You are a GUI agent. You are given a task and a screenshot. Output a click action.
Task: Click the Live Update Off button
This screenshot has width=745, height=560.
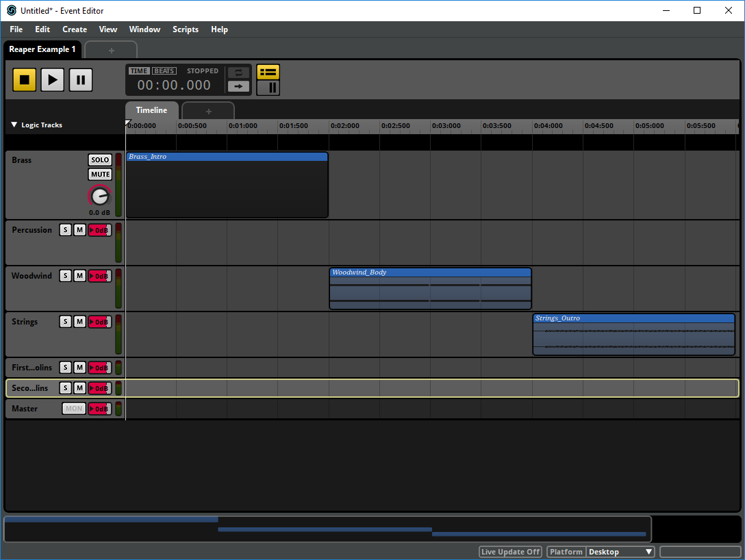510,551
